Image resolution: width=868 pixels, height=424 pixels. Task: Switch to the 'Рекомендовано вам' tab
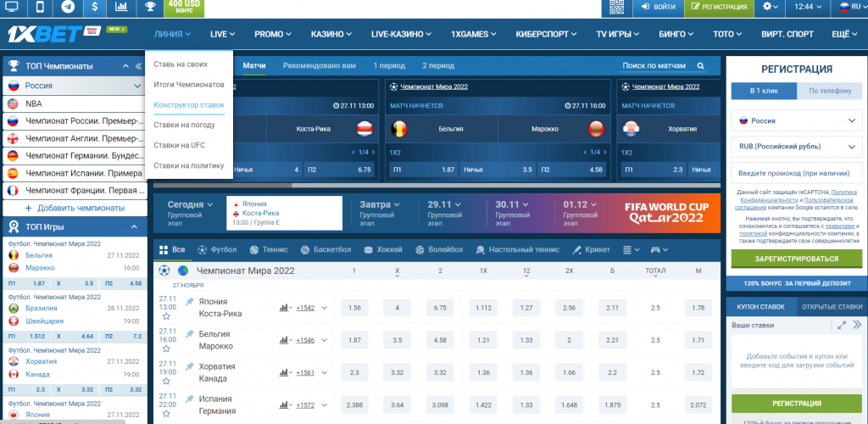click(x=319, y=65)
